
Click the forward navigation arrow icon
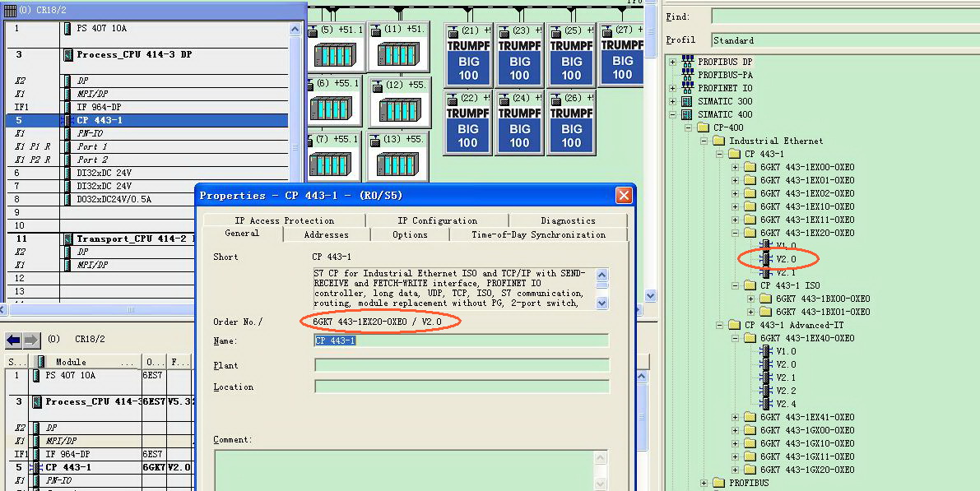click(x=31, y=340)
